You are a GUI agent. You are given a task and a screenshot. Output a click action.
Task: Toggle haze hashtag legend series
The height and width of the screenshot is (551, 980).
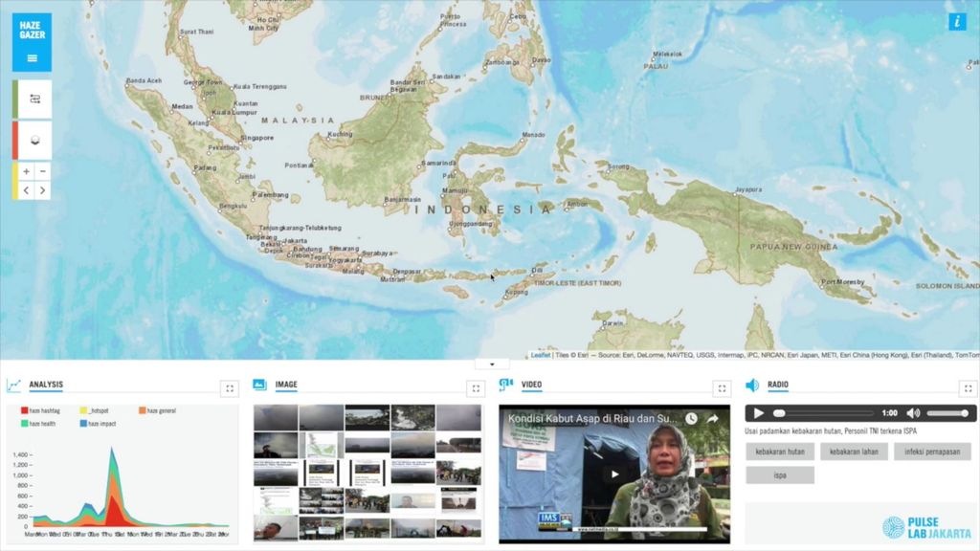(x=40, y=410)
